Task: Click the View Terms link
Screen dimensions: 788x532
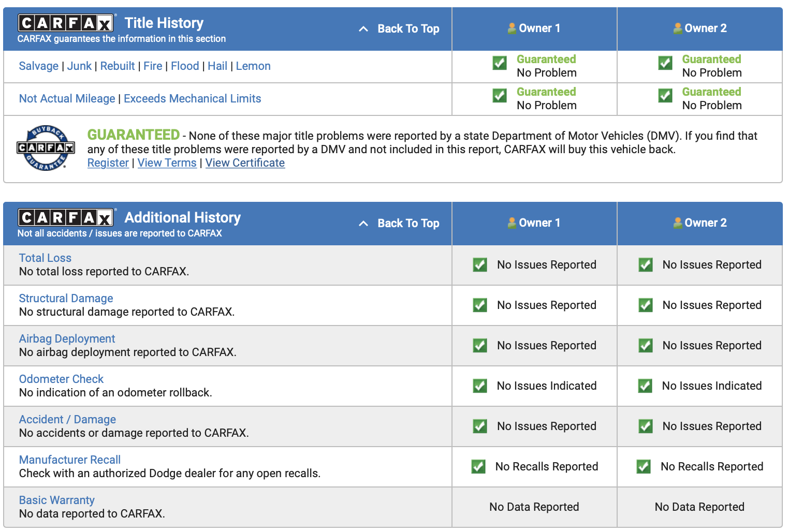Action: pyautogui.click(x=167, y=163)
